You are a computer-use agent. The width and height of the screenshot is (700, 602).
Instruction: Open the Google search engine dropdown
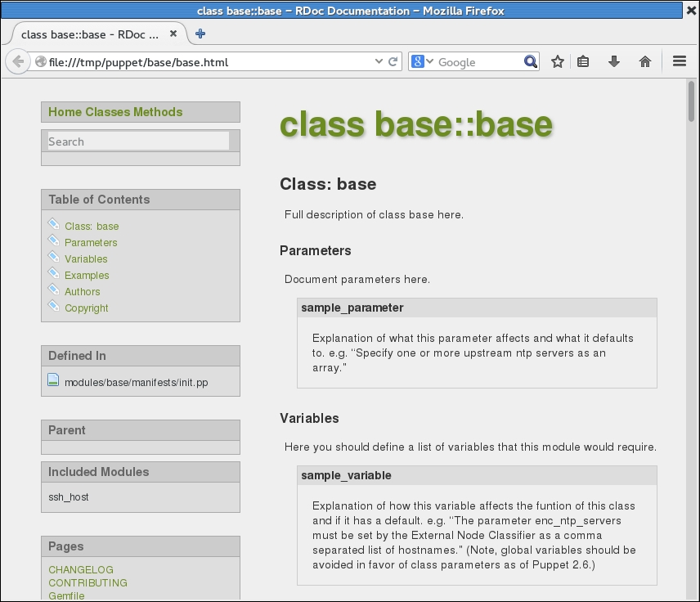click(x=422, y=62)
